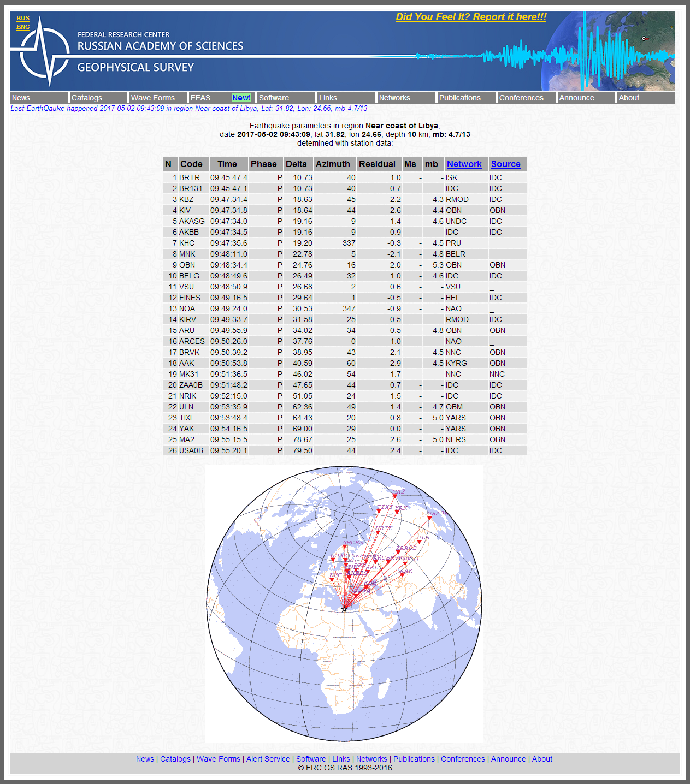Open the Catalogs menu item
Viewport: 690px width, 784px height.
pyautogui.click(x=86, y=98)
